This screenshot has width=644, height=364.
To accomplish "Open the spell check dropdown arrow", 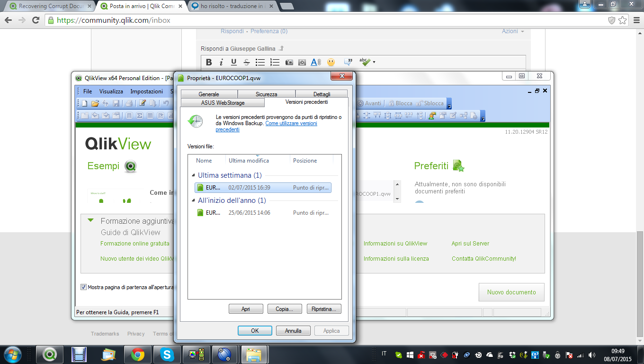I will (374, 62).
